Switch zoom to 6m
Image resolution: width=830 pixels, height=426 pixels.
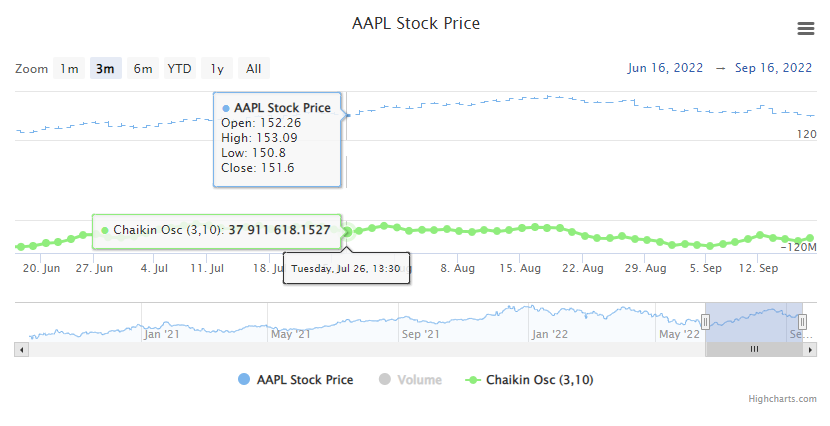pyautogui.click(x=143, y=69)
